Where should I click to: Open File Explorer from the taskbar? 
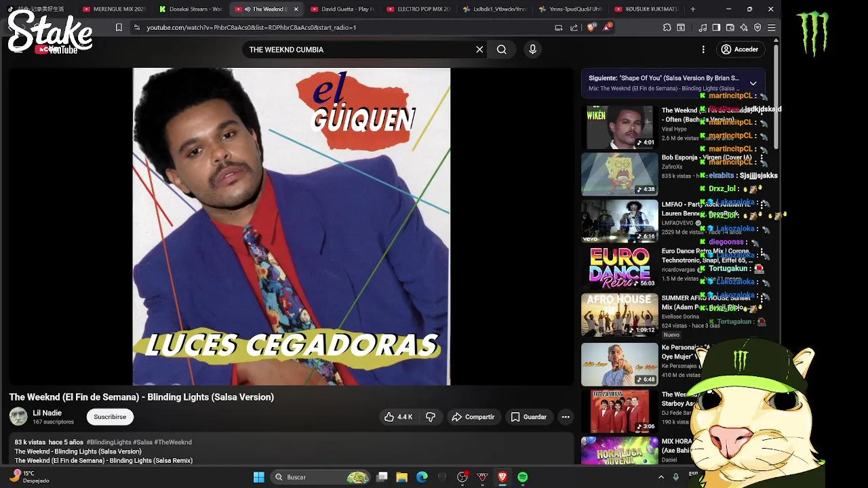401,477
